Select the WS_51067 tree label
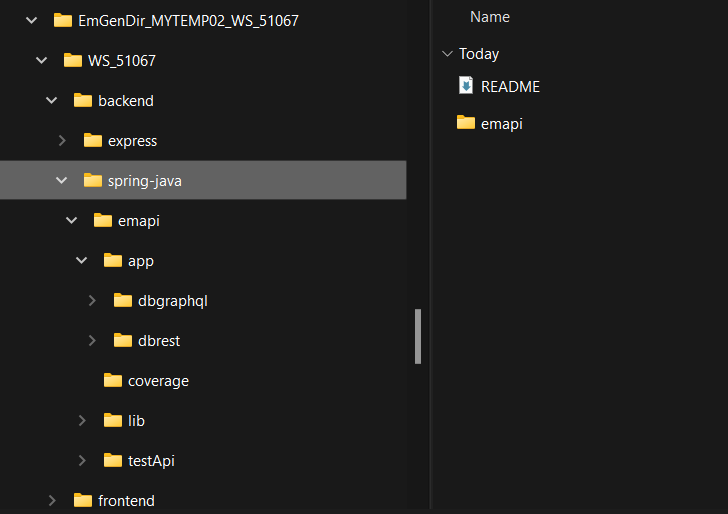 (x=122, y=61)
